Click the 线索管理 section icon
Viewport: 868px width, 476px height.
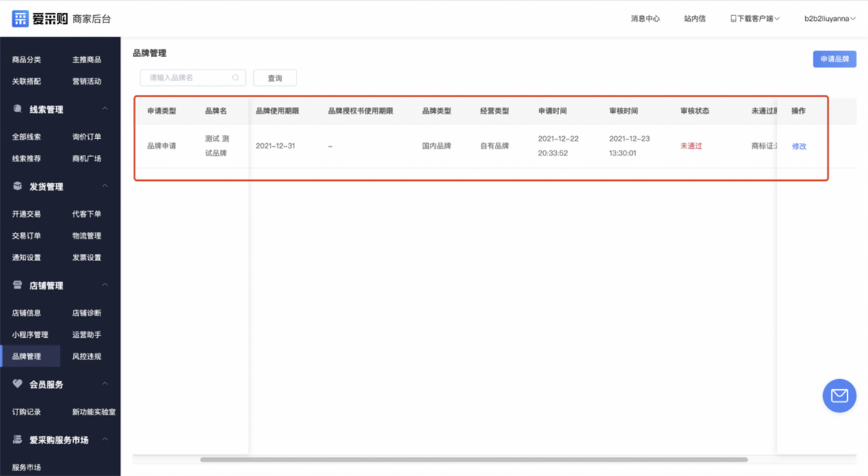coord(18,109)
